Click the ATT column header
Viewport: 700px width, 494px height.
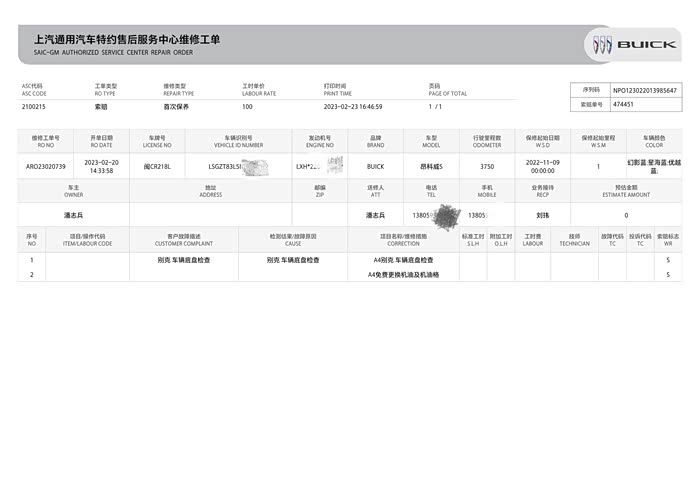point(375,191)
